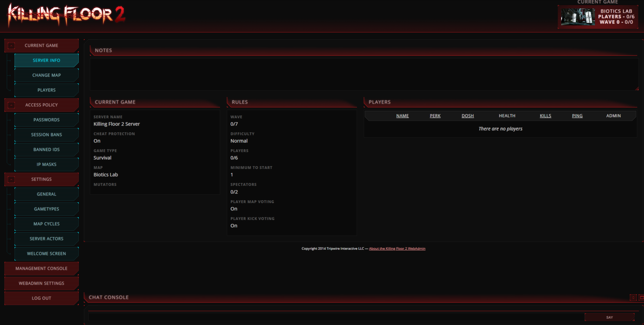Click the Current Game sidebar header label
644x325 pixels.
pos(41,46)
